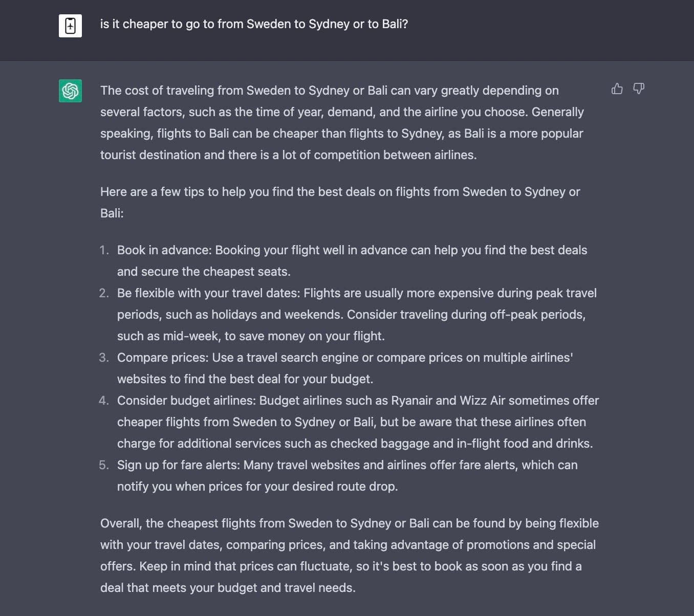This screenshot has height=616, width=694.
Task: Click list number 5 marker
Action: click(104, 465)
